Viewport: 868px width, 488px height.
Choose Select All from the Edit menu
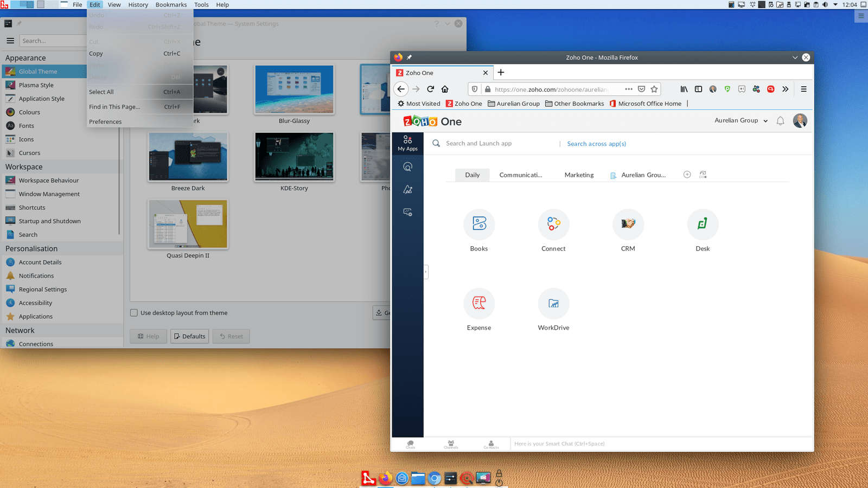point(140,92)
